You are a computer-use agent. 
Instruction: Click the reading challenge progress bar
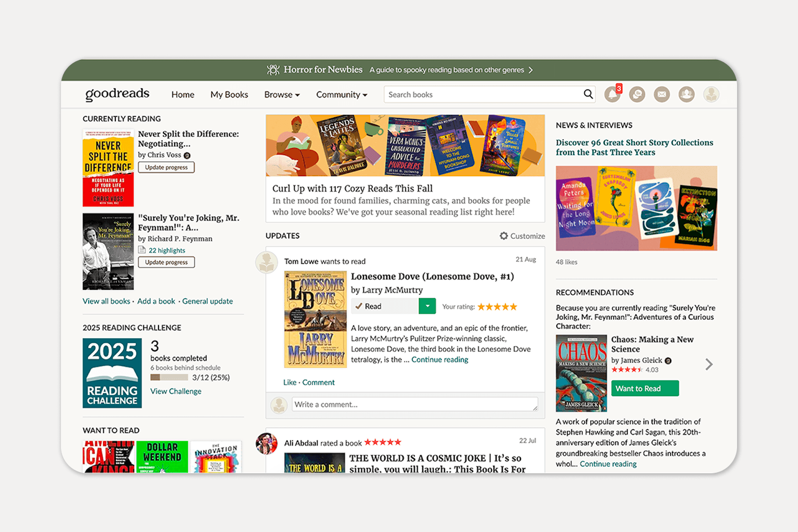tap(169, 377)
